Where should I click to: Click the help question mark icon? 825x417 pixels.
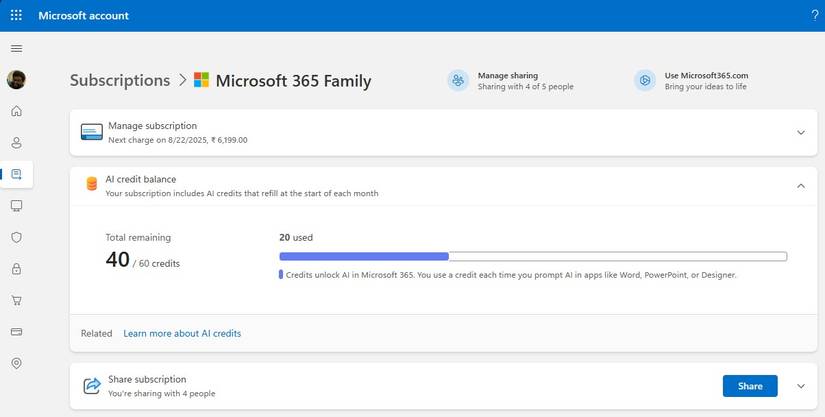pos(814,15)
